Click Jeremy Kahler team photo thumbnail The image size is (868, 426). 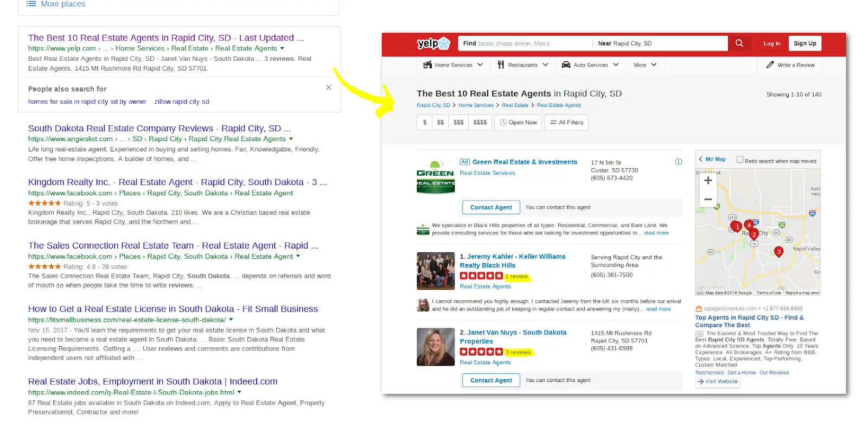[436, 271]
